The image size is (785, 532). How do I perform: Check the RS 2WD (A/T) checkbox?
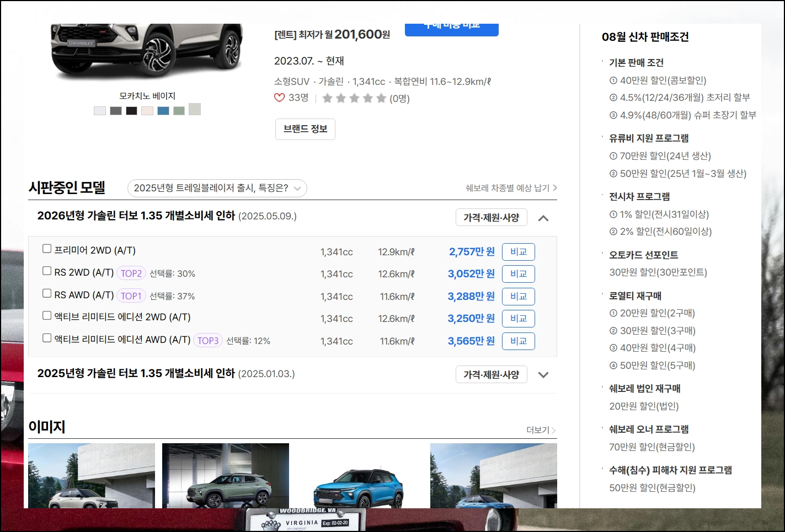tap(47, 271)
